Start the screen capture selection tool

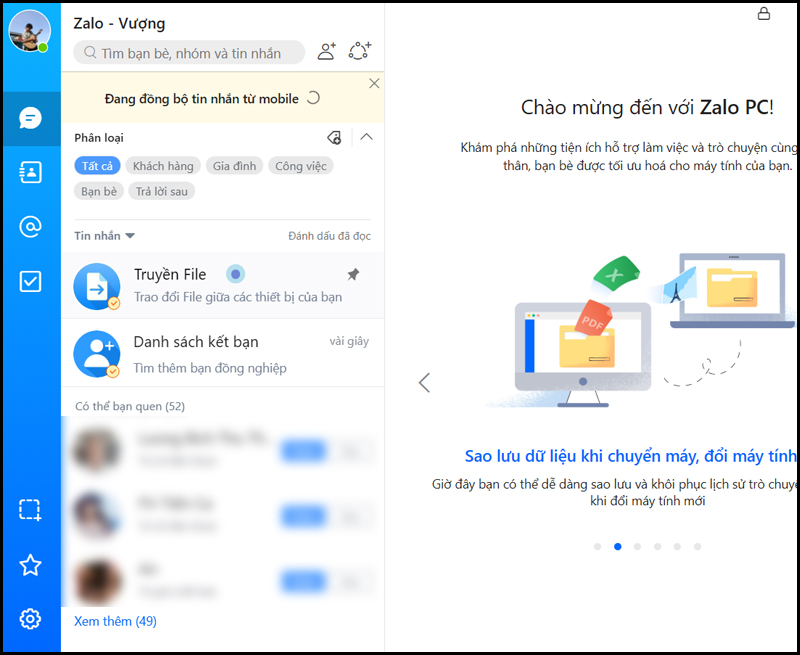click(30, 510)
